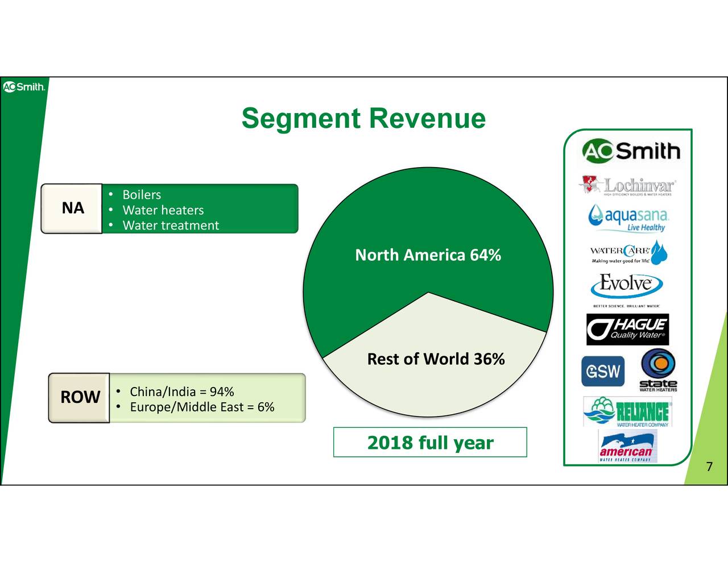Click the aquasana Live Healthy logo
Viewport: 728px width, 562px height.
[628, 219]
